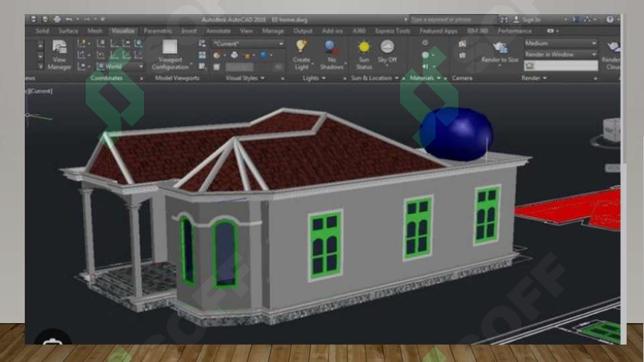Click the first icon under the *Current* dropdown

click(216, 55)
